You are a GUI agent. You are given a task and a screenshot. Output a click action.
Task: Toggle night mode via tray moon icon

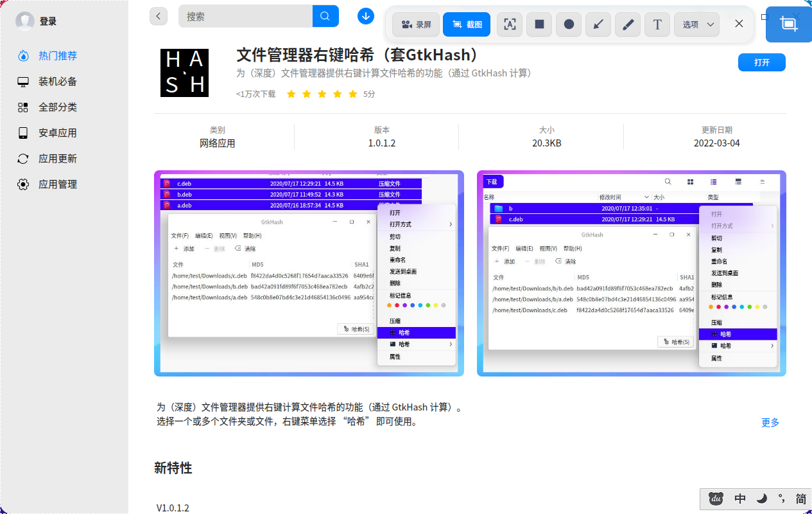click(x=761, y=499)
